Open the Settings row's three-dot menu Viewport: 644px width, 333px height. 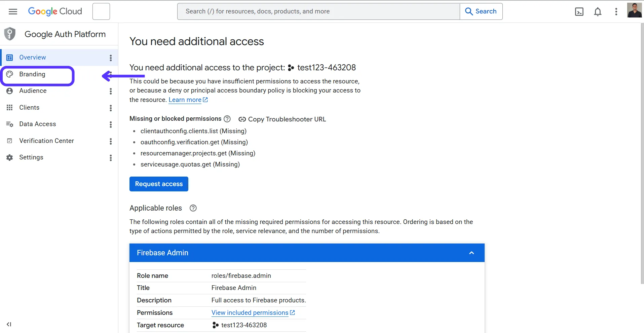pos(111,158)
